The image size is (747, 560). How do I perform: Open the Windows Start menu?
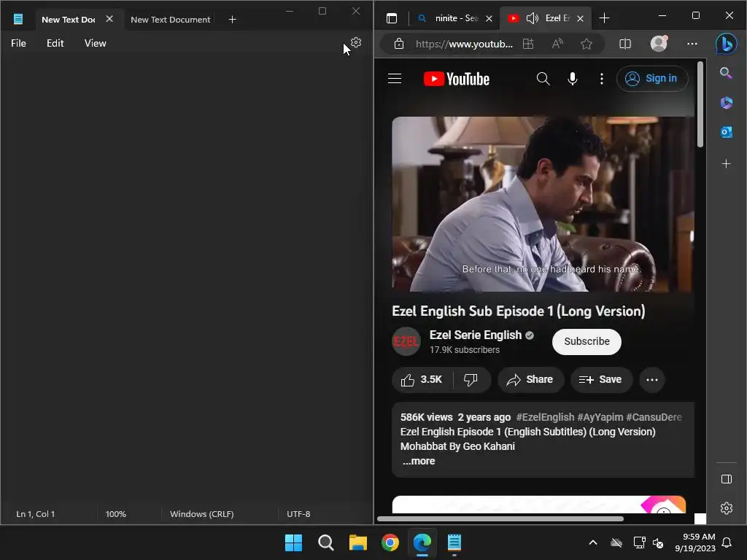click(293, 542)
